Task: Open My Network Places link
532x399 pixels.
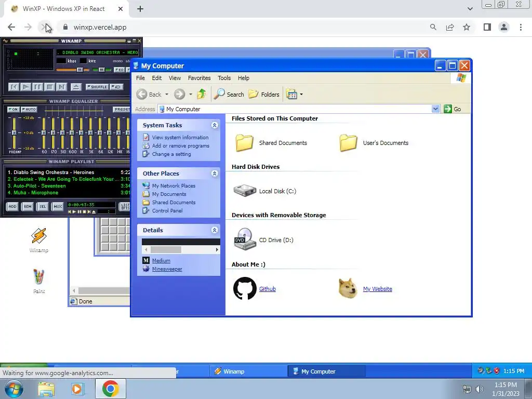Action: (x=174, y=186)
